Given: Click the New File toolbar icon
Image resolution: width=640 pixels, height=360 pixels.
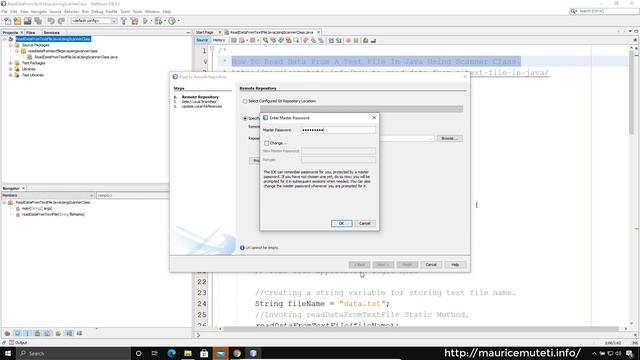Looking at the screenshot, I should tap(7, 21).
